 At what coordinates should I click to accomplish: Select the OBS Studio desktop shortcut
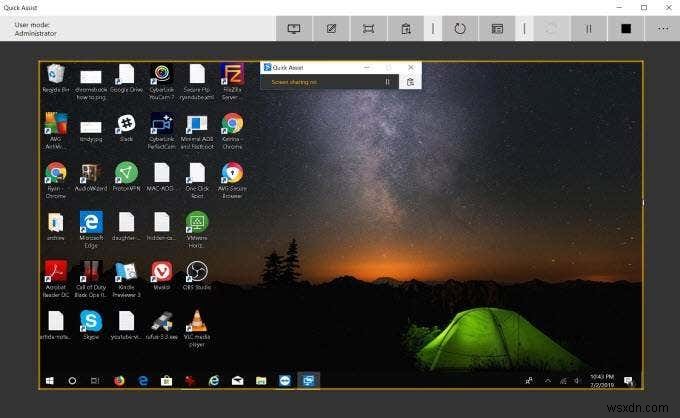pyautogui.click(x=197, y=275)
